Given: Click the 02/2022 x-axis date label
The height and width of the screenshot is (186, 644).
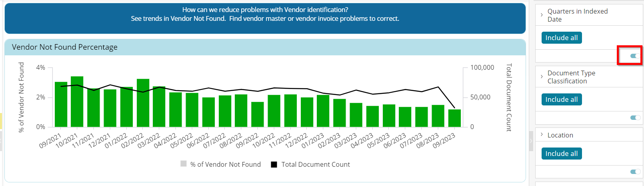Looking at the screenshot, I should click(x=132, y=141).
